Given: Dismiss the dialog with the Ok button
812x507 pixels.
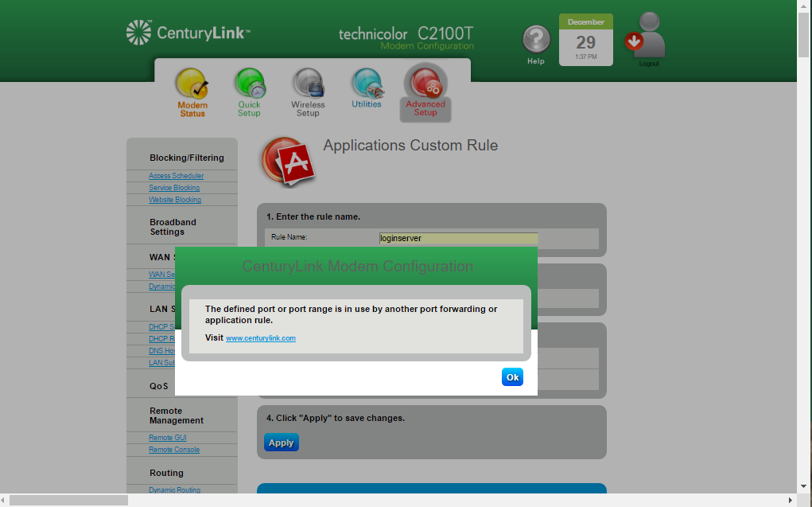Looking at the screenshot, I should click(x=512, y=377).
